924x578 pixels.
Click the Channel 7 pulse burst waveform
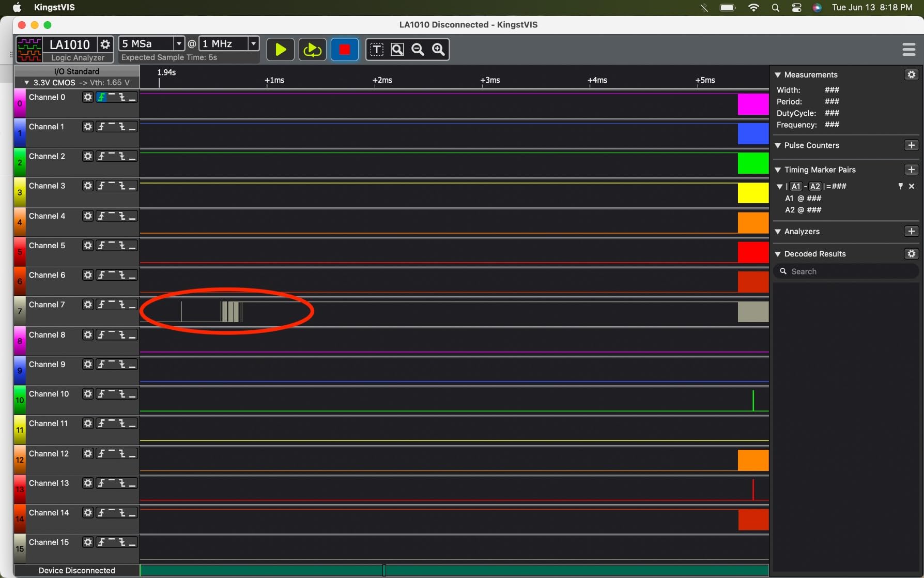click(x=231, y=312)
